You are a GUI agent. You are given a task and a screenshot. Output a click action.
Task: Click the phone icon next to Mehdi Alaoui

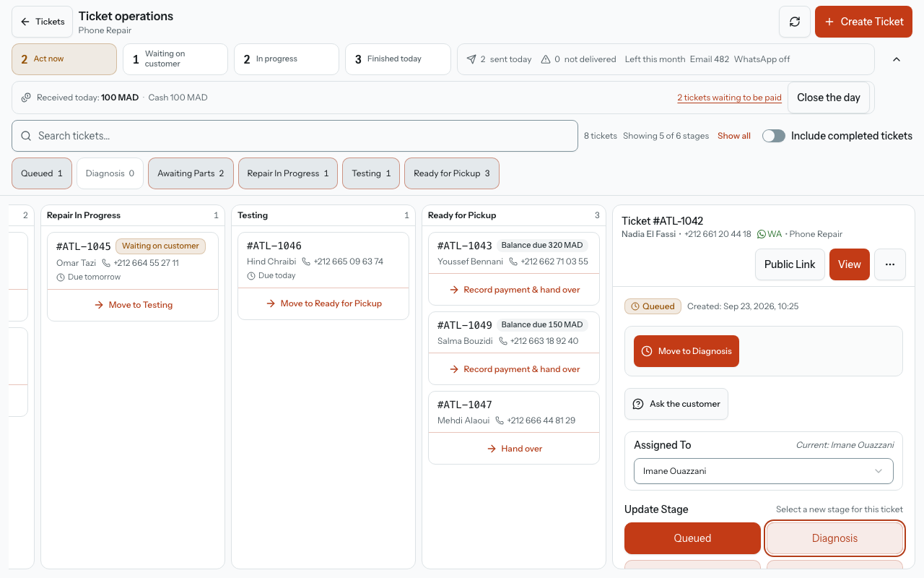coord(500,420)
